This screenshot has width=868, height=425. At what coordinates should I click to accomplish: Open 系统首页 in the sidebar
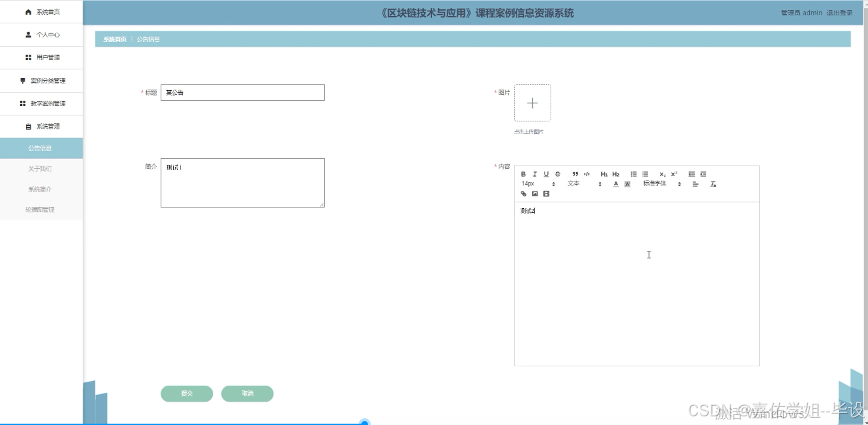41,12
